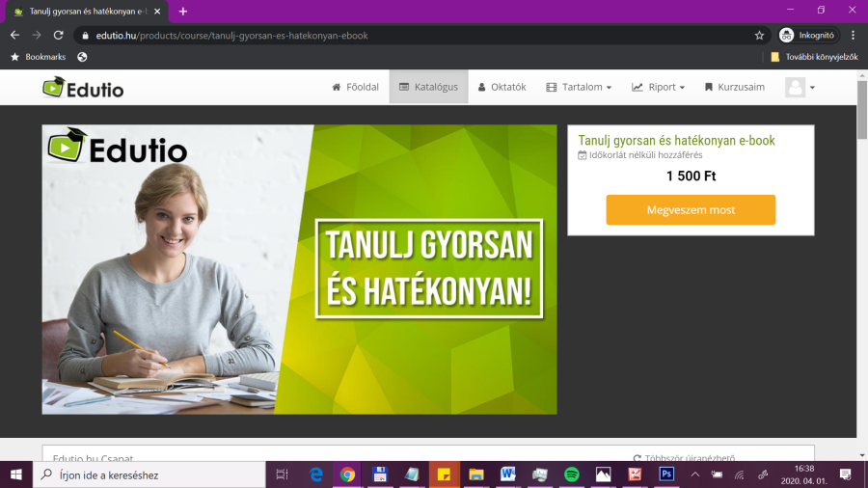Open Microsoft Word from the taskbar
868x488 pixels.
pos(507,474)
